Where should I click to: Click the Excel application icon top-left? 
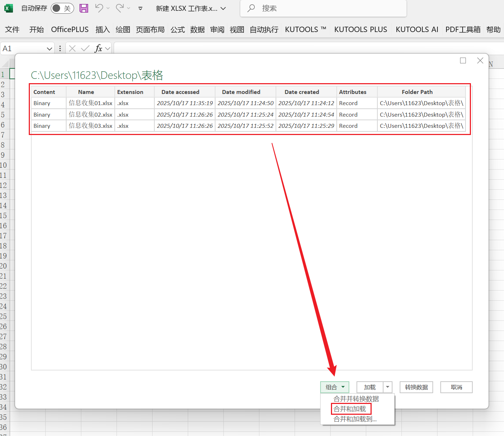pyautogui.click(x=8, y=8)
